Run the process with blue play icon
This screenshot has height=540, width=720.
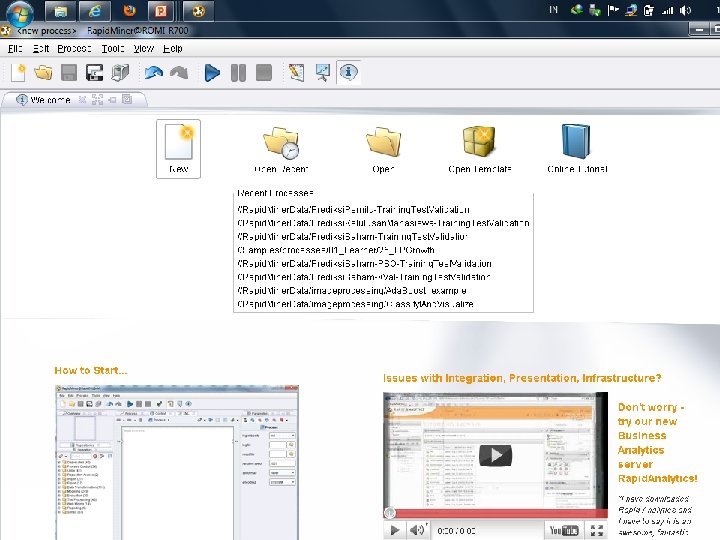[x=212, y=73]
